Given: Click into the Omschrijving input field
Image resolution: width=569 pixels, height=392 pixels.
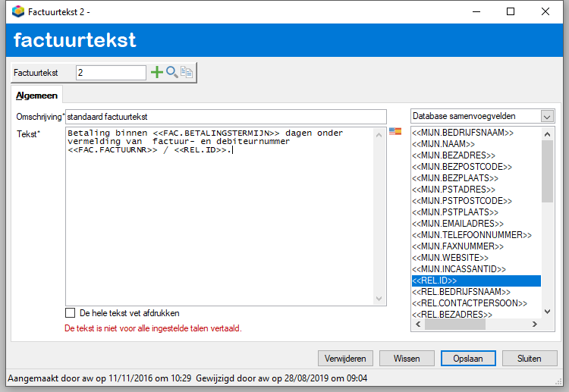Looking at the screenshot, I should coord(226,117).
